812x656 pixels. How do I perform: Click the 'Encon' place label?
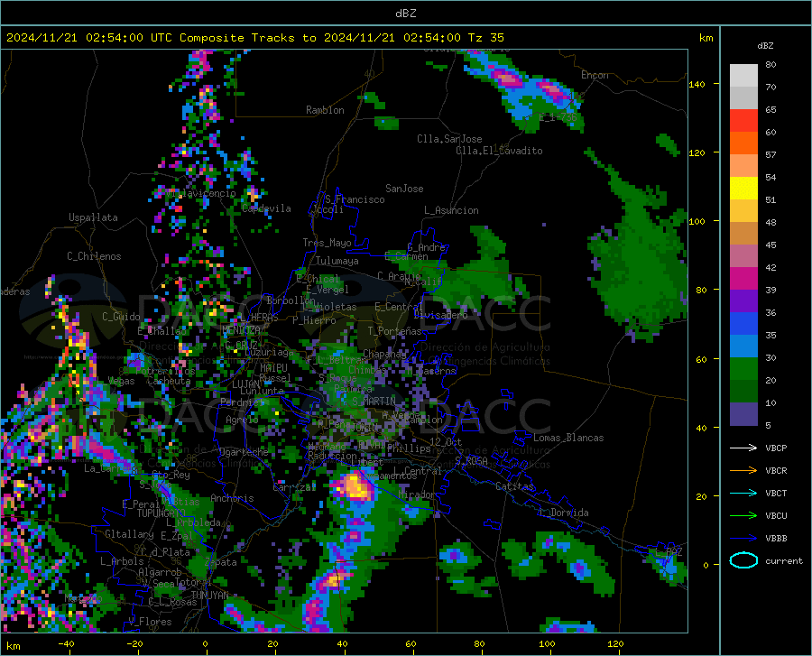(595, 75)
